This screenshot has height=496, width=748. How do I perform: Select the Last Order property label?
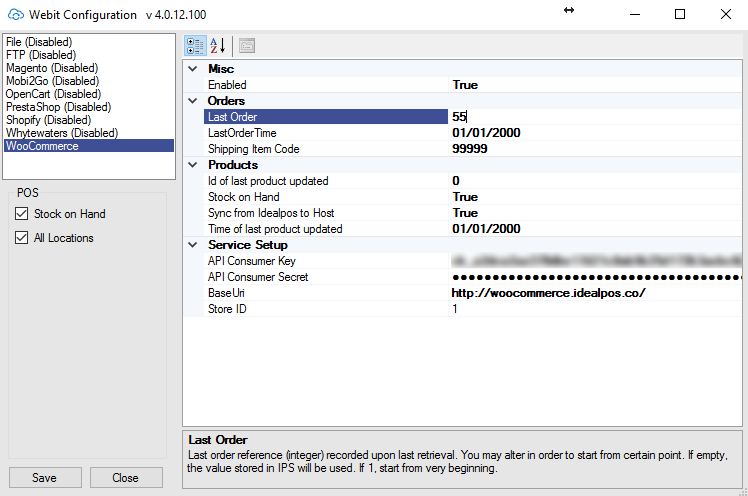coord(326,117)
